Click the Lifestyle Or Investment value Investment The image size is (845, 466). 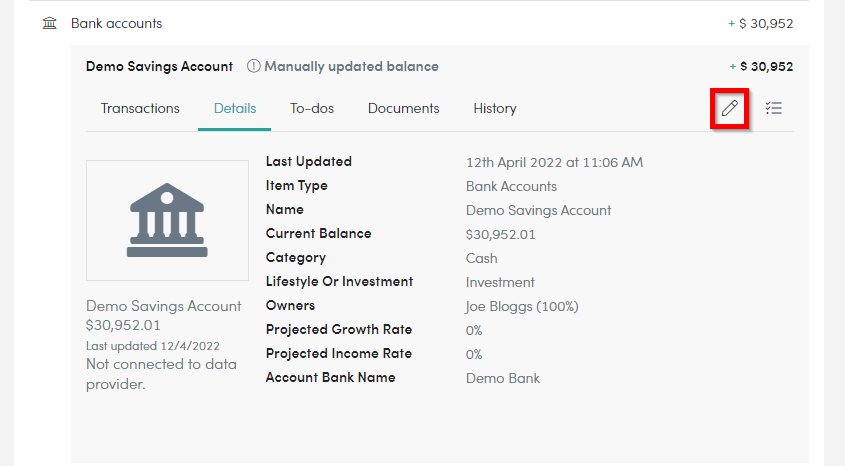pos(500,282)
